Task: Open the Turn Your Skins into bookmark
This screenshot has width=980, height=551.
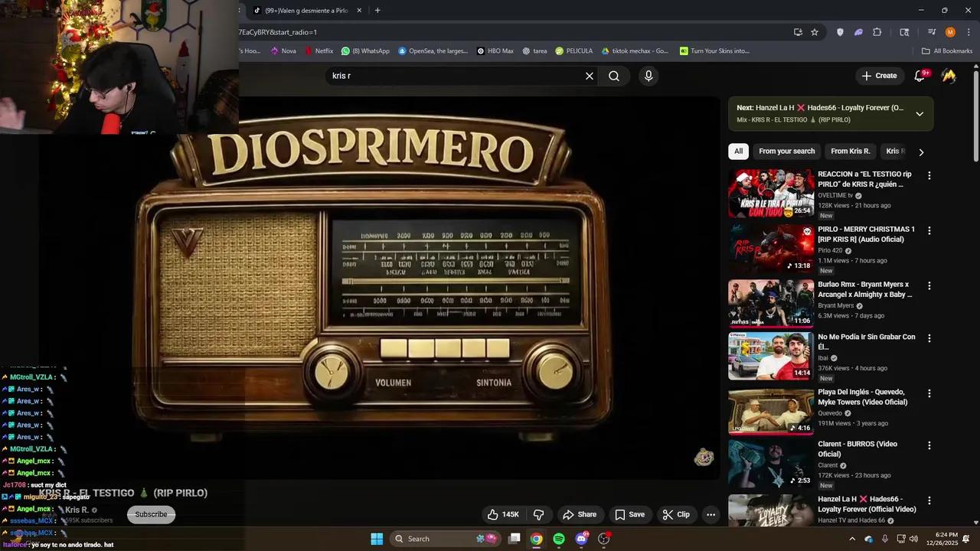Action: tap(715, 51)
